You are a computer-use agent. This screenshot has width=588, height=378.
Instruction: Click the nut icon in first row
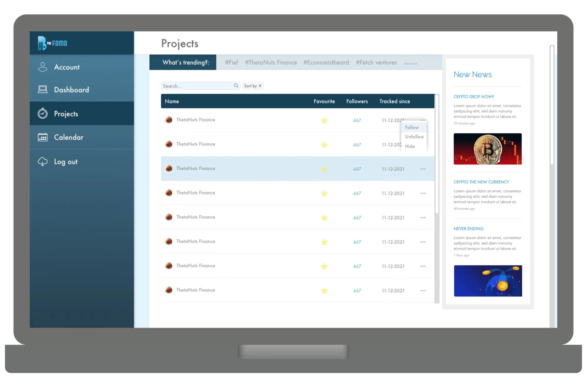click(x=169, y=120)
